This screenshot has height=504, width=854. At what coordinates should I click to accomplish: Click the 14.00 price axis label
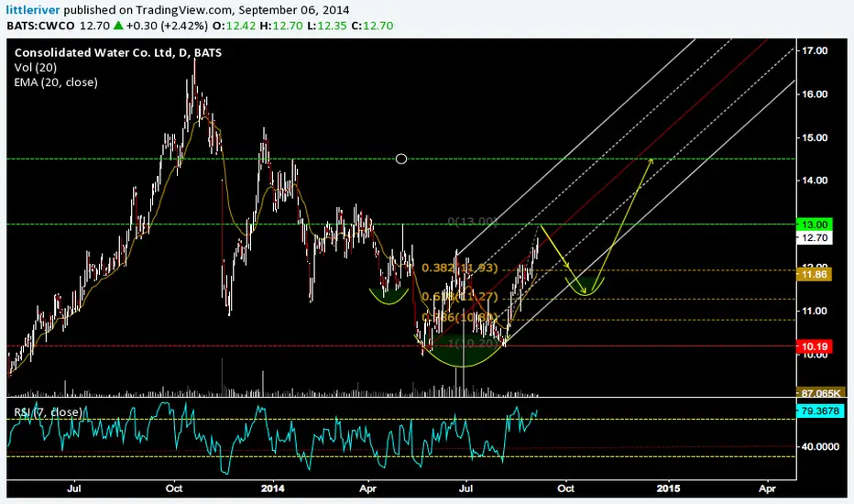(815, 181)
